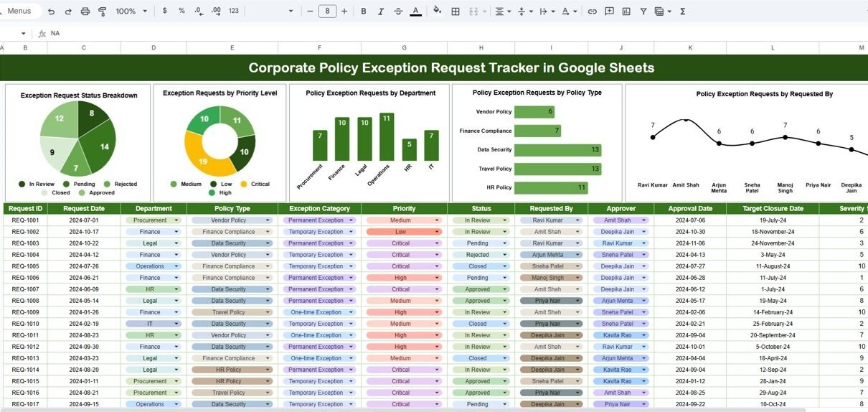Open the Menus search button

[19, 11]
